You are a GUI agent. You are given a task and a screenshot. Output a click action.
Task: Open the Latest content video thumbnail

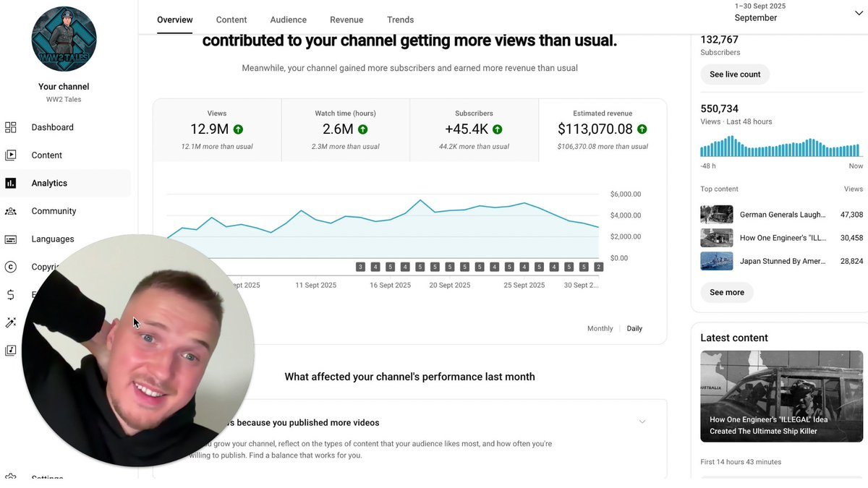click(x=781, y=396)
